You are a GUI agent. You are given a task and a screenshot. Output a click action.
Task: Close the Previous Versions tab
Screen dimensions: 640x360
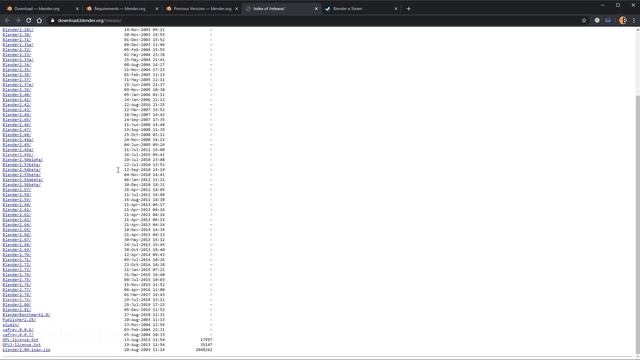tap(236, 9)
